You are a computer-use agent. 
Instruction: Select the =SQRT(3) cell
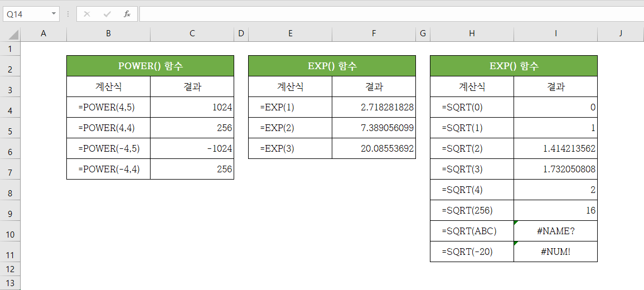click(x=472, y=169)
